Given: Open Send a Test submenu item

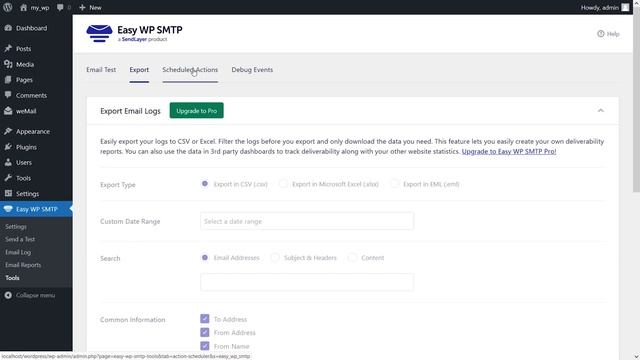Looking at the screenshot, I should (x=20, y=239).
